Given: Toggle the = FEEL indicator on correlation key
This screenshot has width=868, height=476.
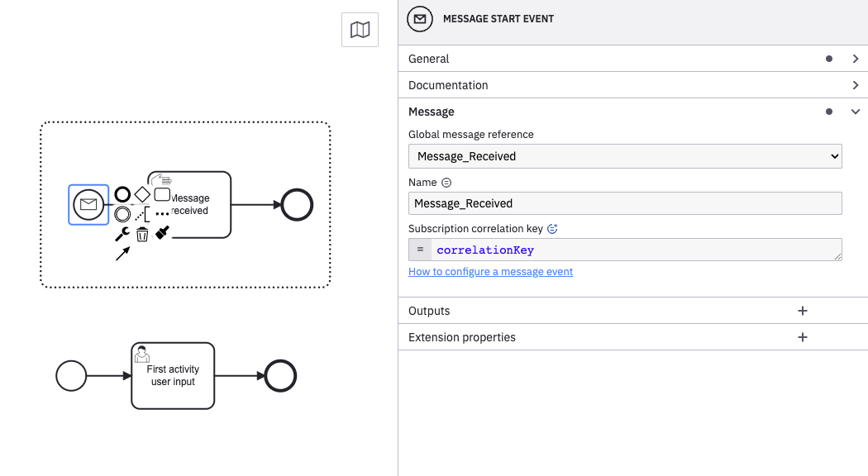Looking at the screenshot, I should coord(417,249).
